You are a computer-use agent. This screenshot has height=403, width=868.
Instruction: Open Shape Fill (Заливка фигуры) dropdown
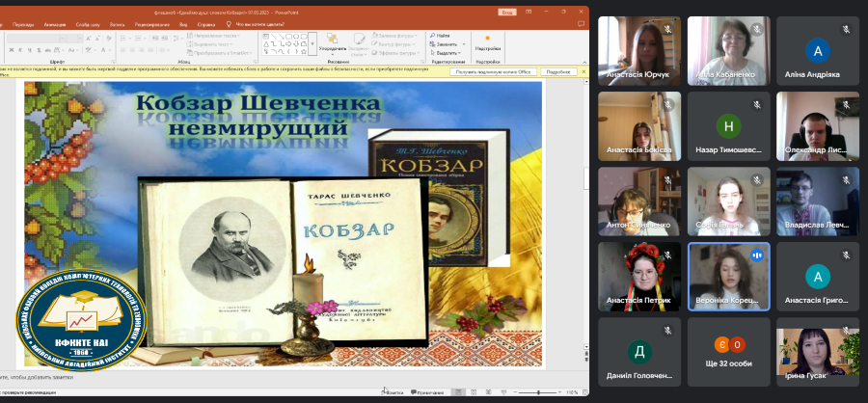[394, 36]
